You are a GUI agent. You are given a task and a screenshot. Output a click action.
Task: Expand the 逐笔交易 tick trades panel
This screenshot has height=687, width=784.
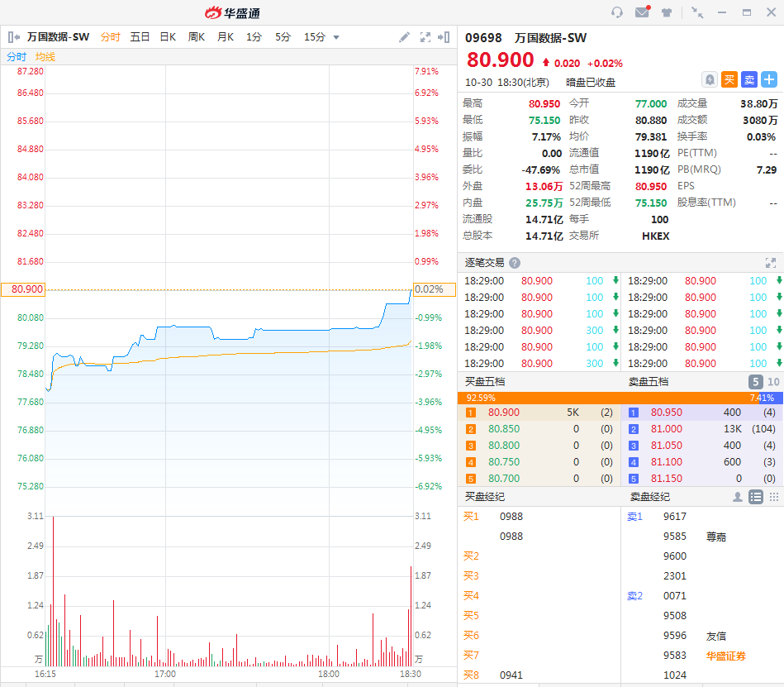pyautogui.click(x=771, y=263)
